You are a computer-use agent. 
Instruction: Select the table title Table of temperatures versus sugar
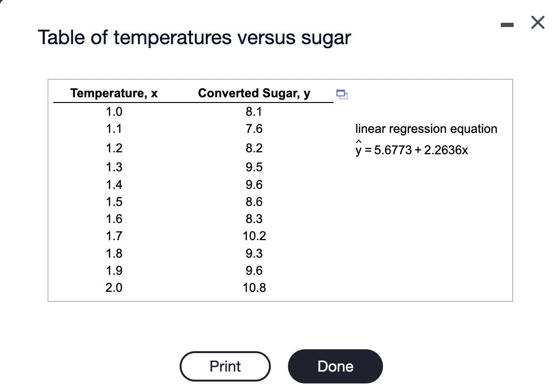click(x=195, y=37)
